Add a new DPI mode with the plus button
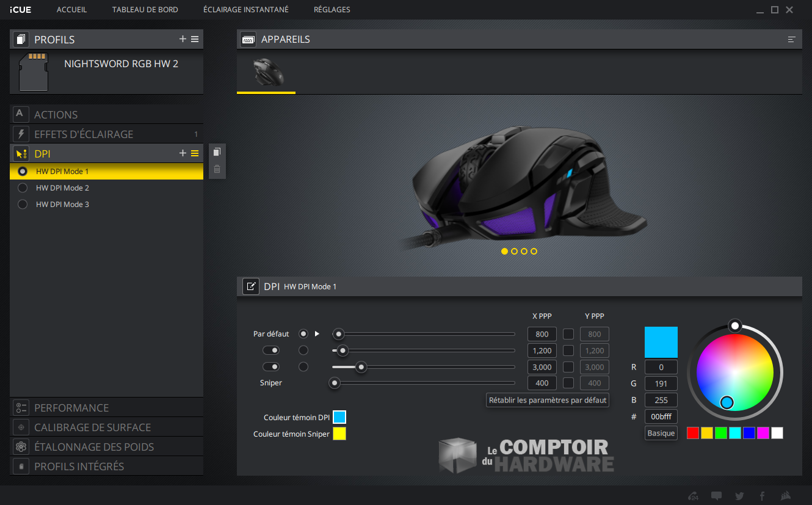 tap(182, 153)
